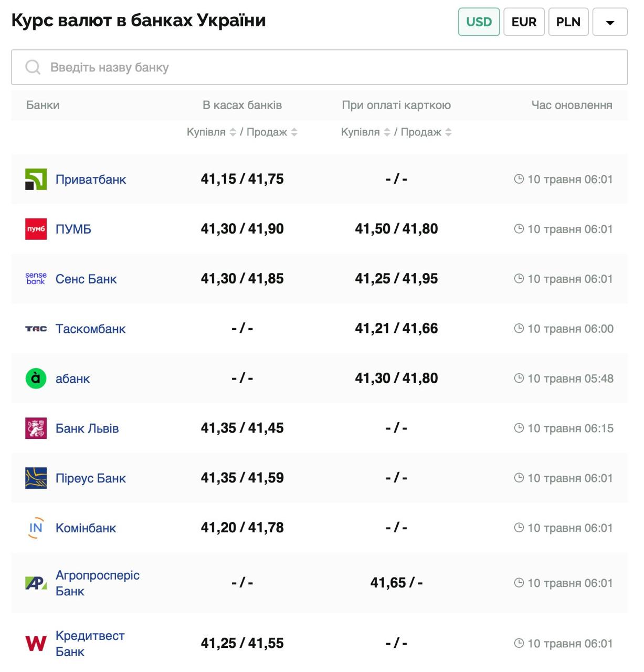Screen dimensions: 644x672
Task: Click the red ПУМБ logo icon
Action: tap(36, 229)
